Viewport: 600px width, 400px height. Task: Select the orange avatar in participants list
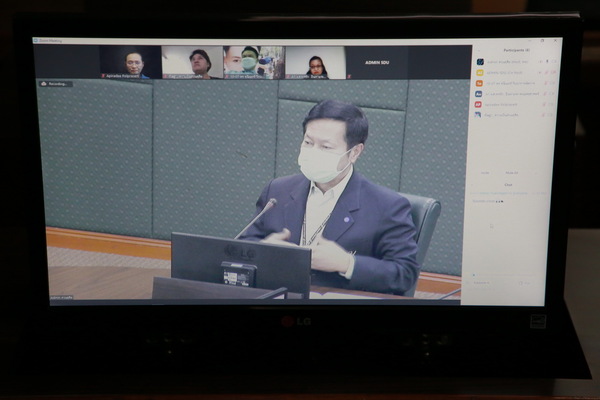tap(480, 83)
